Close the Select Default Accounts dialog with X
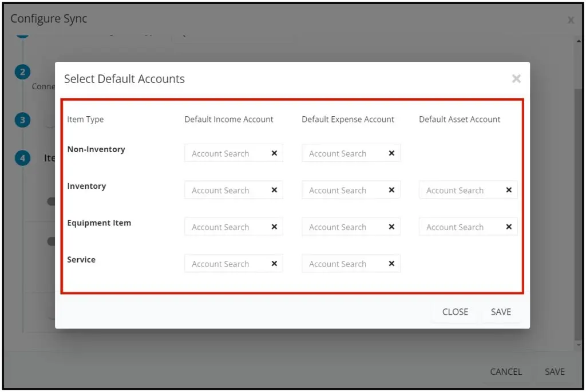 (x=516, y=78)
